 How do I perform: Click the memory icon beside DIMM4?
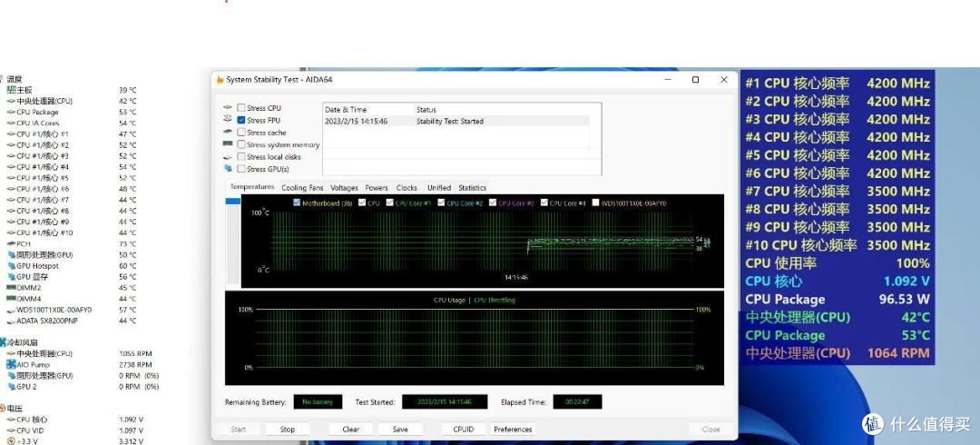pyautogui.click(x=11, y=299)
